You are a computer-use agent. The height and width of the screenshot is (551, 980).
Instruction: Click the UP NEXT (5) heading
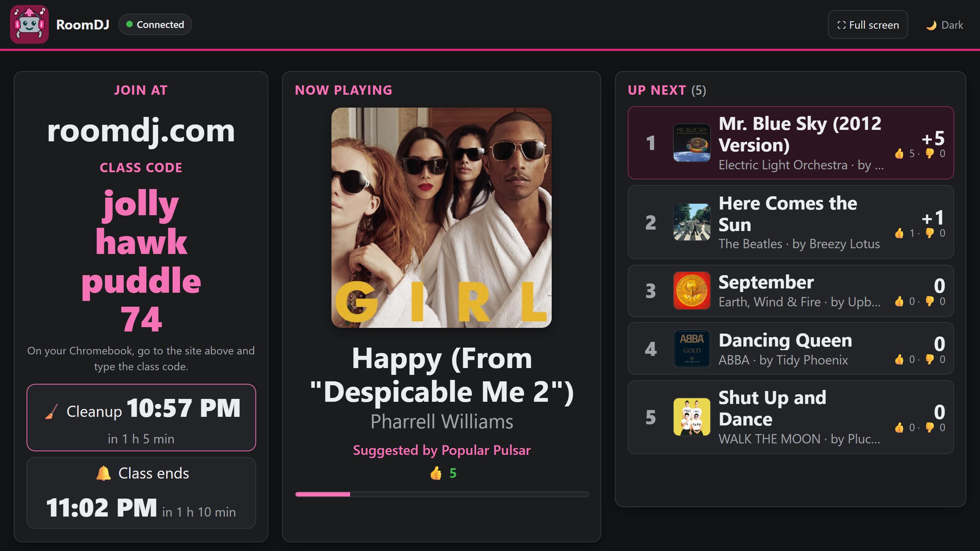tap(667, 90)
